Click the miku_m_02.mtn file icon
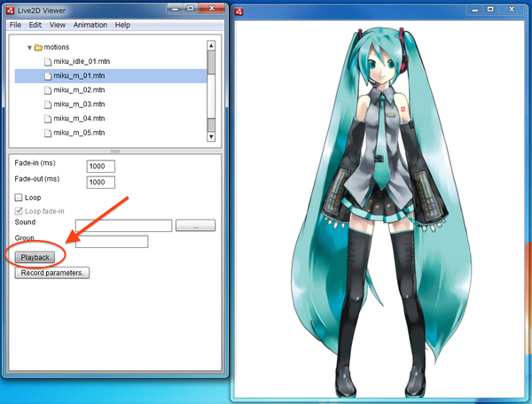 [x=48, y=90]
